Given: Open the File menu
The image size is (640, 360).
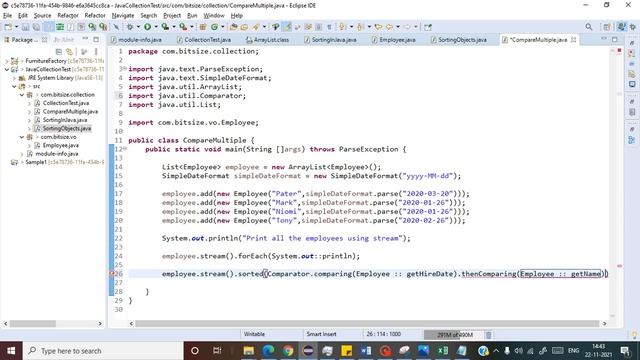Looking at the screenshot, I should pyautogui.click(x=7, y=16).
